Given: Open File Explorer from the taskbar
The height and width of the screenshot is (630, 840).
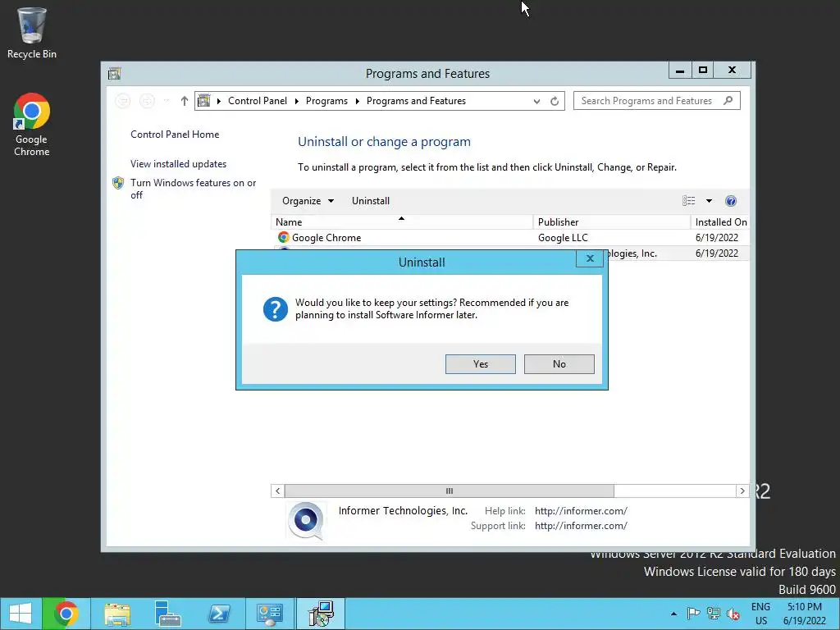Looking at the screenshot, I should (x=117, y=614).
